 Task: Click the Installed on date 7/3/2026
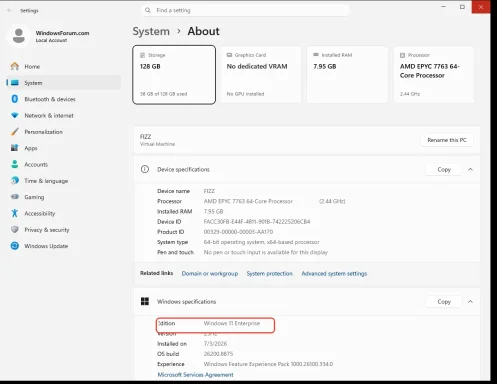click(x=215, y=344)
